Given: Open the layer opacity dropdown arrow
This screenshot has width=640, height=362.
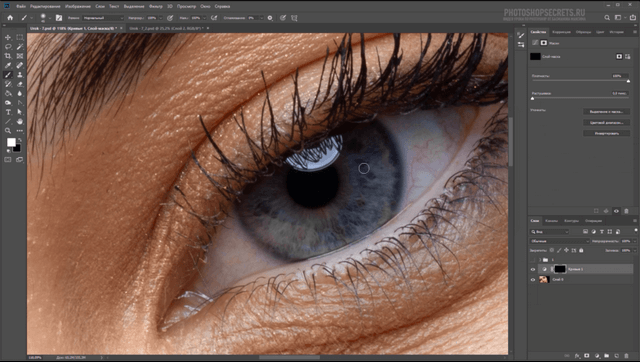Looking at the screenshot, I should point(635,241).
